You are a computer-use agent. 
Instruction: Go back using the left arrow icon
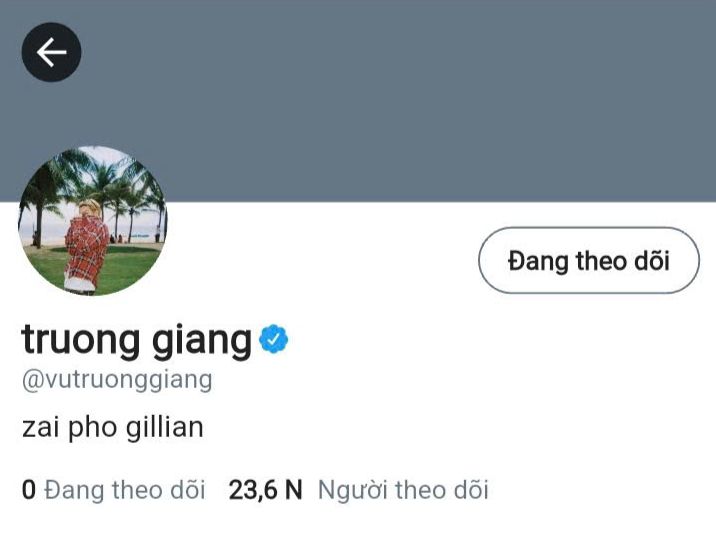pyautogui.click(x=51, y=52)
